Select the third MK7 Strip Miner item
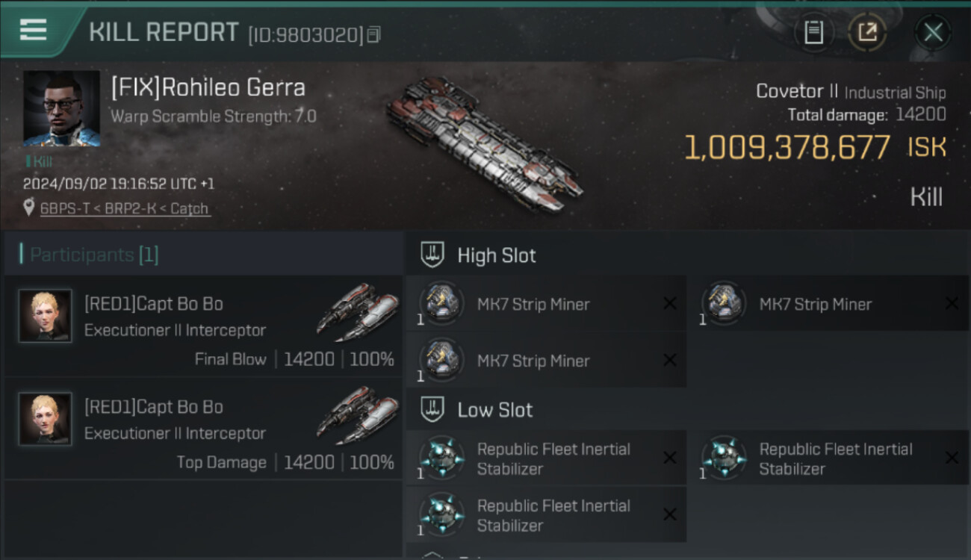The height and width of the screenshot is (560, 971). point(533,361)
